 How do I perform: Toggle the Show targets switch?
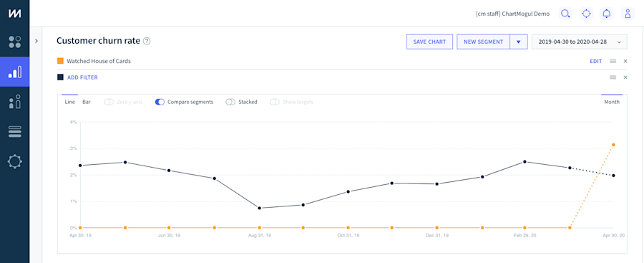click(x=274, y=102)
